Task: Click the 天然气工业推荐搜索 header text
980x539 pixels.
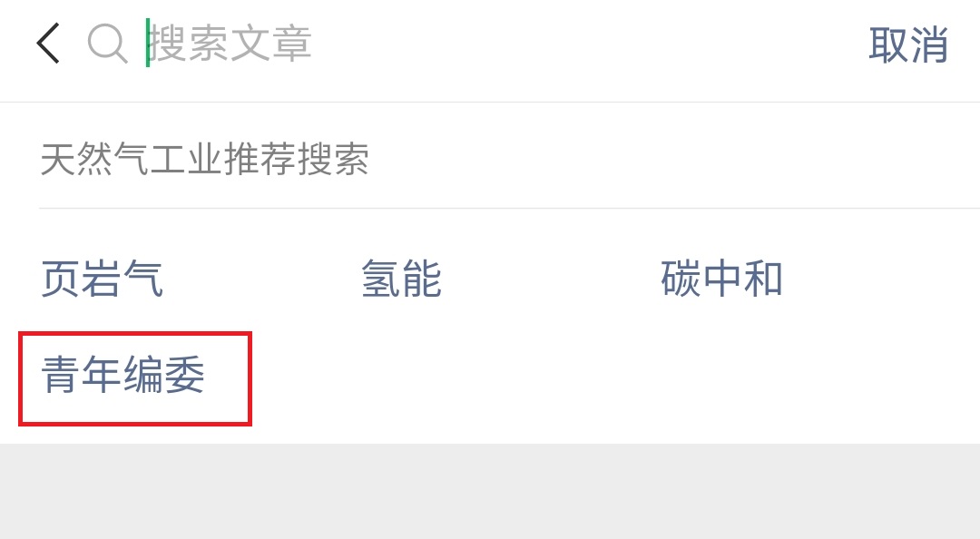Action: click(204, 159)
